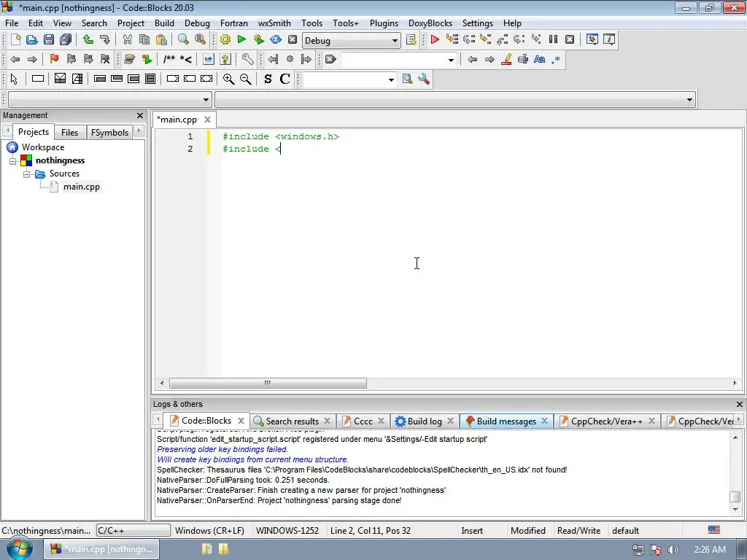Click the Build and run icon
747x560 pixels.
click(x=259, y=39)
